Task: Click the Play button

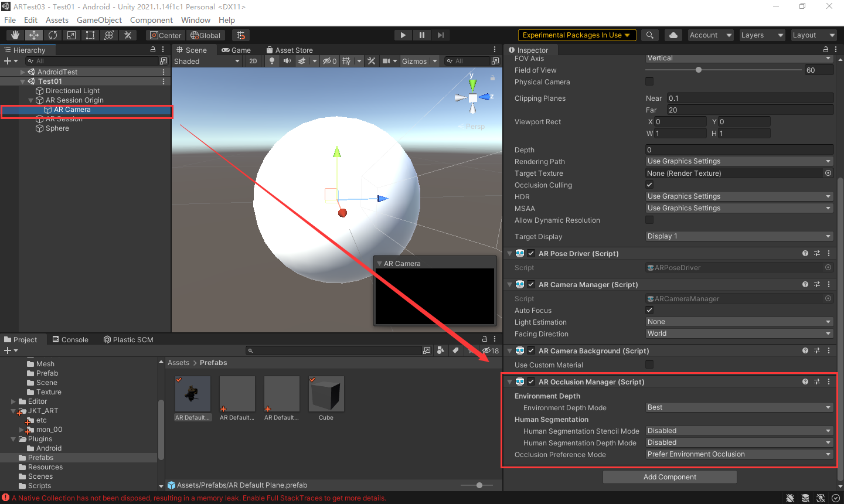Action: (x=403, y=35)
